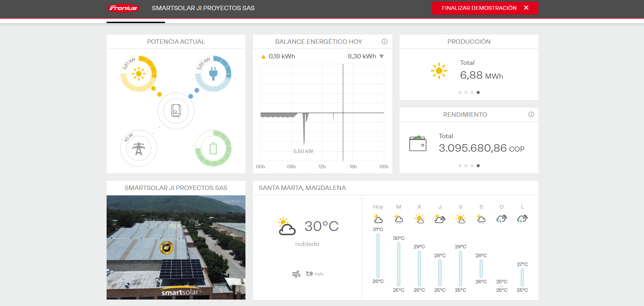Open info icon for Rendimiento
The width and height of the screenshot is (644, 306).
pyautogui.click(x=531, y=115)
